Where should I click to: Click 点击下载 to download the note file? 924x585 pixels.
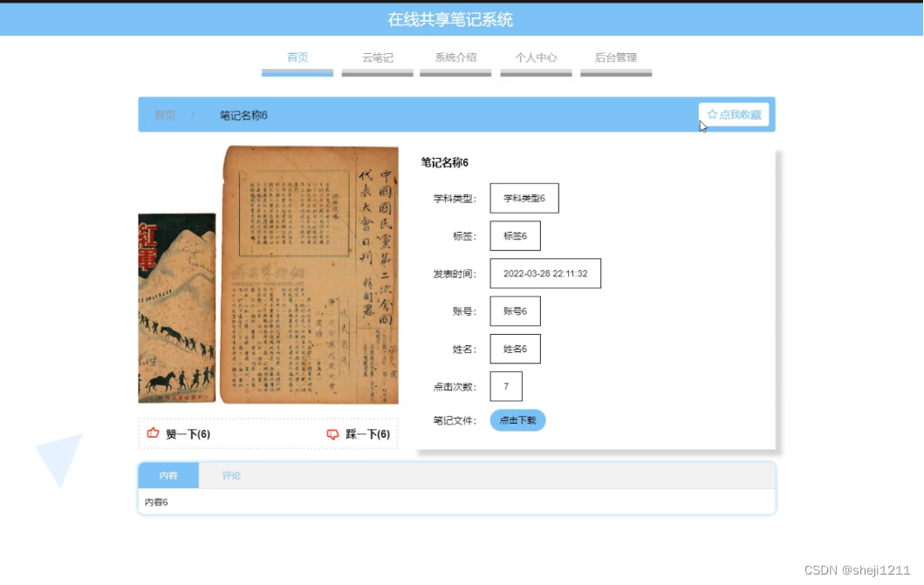(517, 420)
